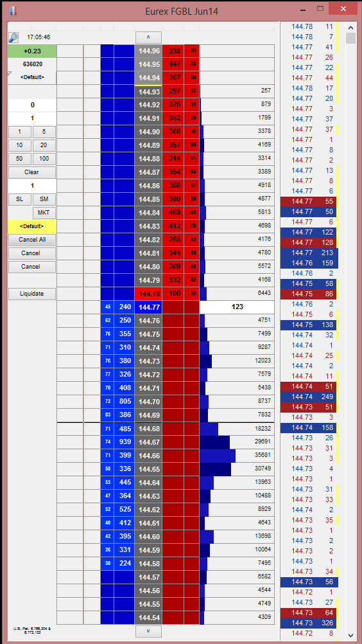362x644 pixels.
Task: Select the SL order type button
Action: [x=19, y=199]
